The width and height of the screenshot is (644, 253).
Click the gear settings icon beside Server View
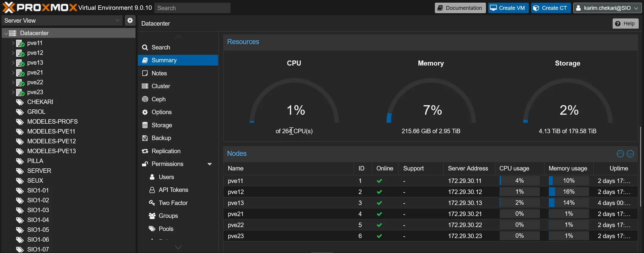pyautogui.click(x=130, y=21)
